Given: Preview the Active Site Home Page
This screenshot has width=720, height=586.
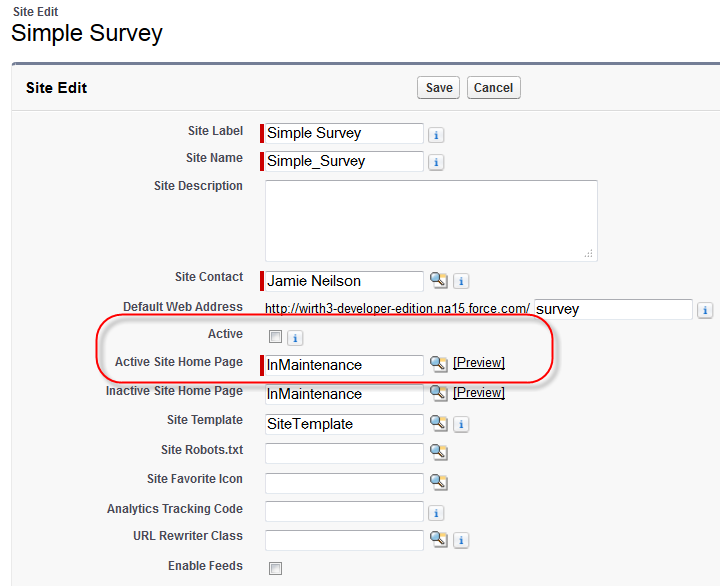Looking at the screenshot, I should click(x=478, y=363).
